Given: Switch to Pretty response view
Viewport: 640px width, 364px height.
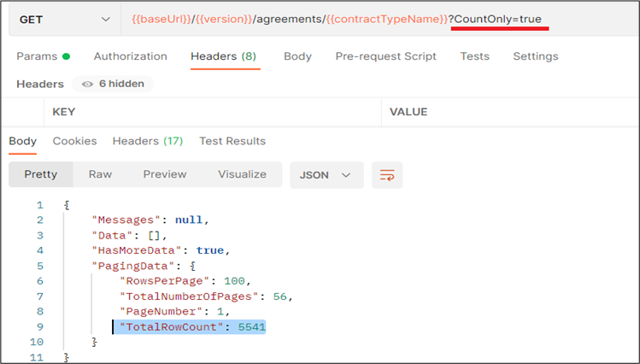Looking at the screenshot, I should click(x=41, y=174).
